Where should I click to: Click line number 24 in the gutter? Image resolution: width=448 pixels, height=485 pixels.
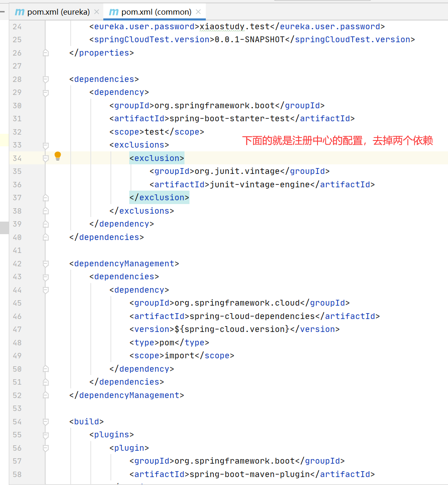(17, 27)
